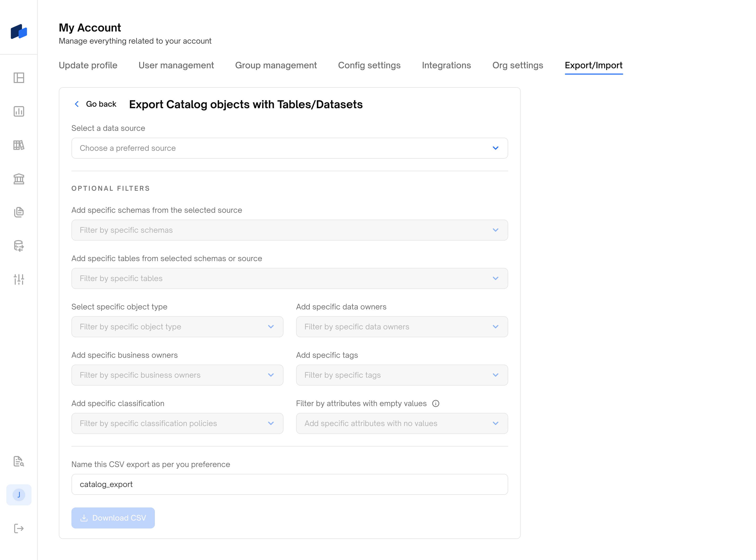756x560 pixels.
Task: Click the info icon beside empty values filter
Action: click(x=435, y=403)
